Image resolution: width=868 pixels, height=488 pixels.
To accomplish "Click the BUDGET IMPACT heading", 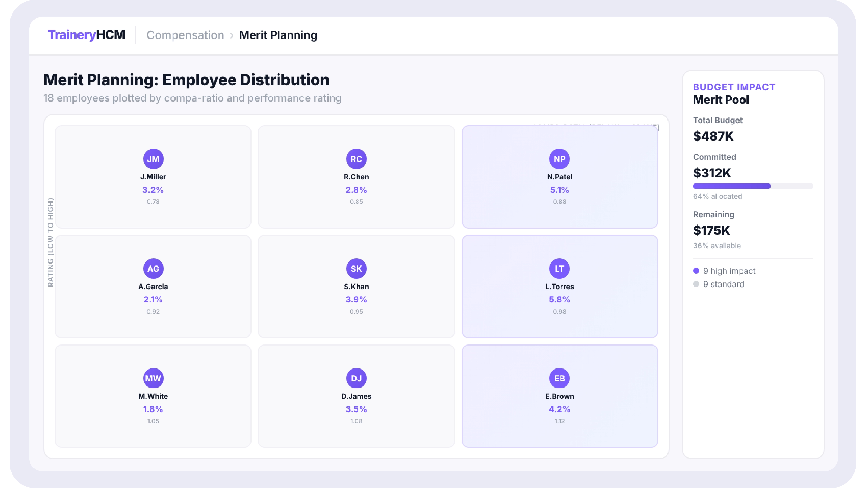I will point(734,87).
